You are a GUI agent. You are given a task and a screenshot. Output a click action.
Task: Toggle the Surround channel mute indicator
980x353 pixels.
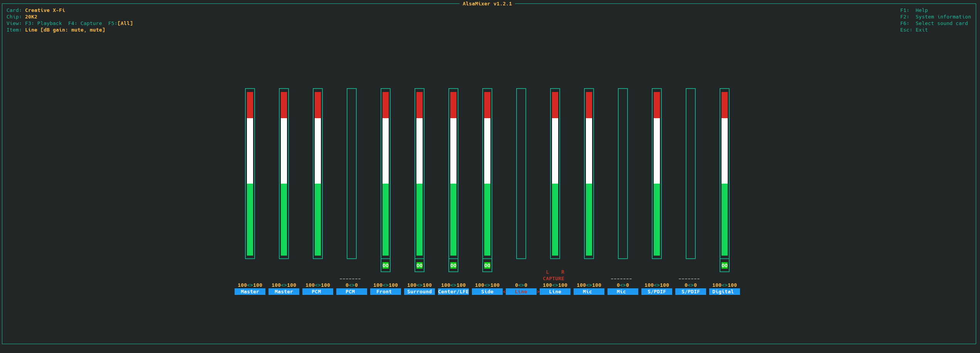[419, 265]
